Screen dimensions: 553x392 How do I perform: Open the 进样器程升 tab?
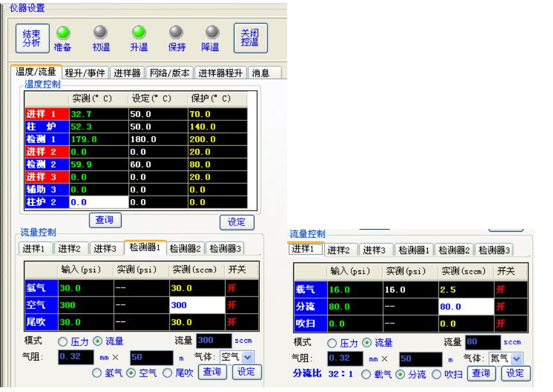[x=220, y=72]
